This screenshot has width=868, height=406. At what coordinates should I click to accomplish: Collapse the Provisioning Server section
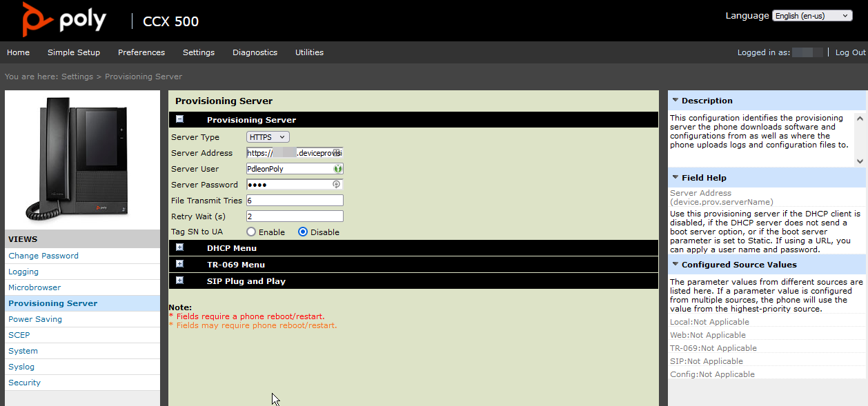[180, 119]
